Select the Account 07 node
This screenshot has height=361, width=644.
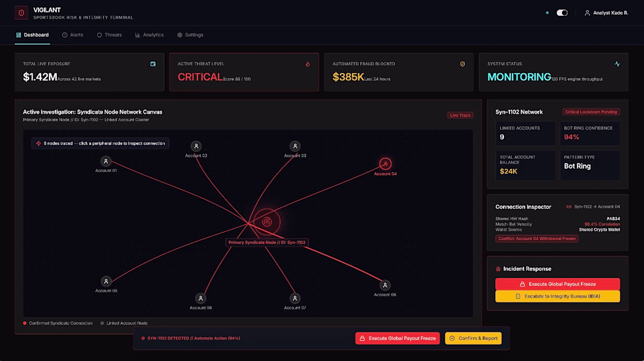click(x=294, y=298)
